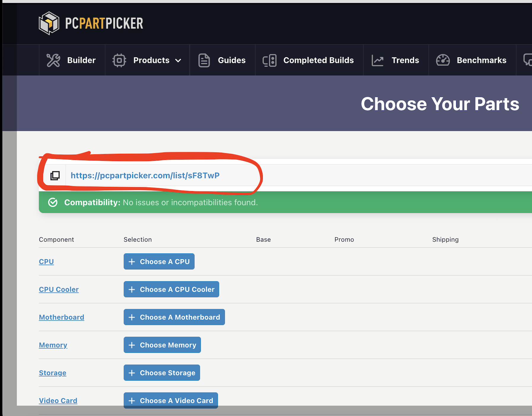
Task: Expand the Products dropdown chevron
Action: 178,61
